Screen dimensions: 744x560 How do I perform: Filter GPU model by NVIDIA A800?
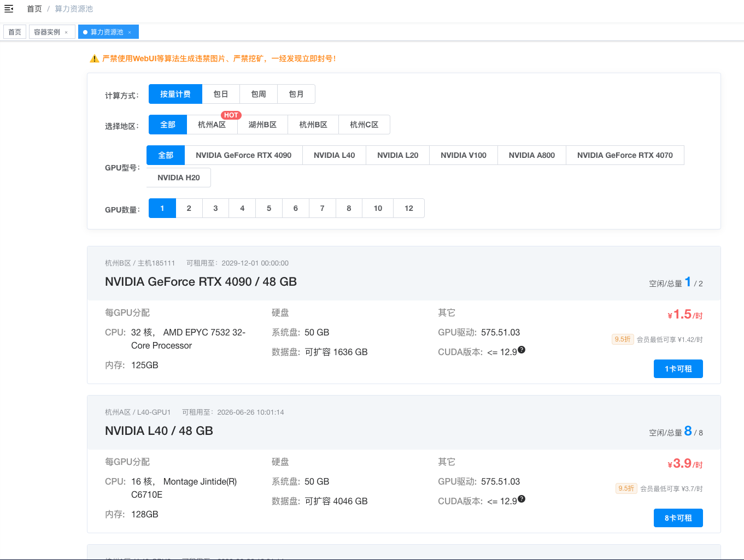point(532,155)
